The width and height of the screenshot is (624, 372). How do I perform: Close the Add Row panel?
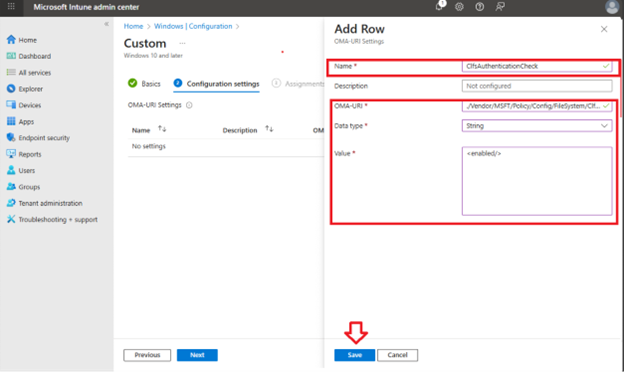604,29
